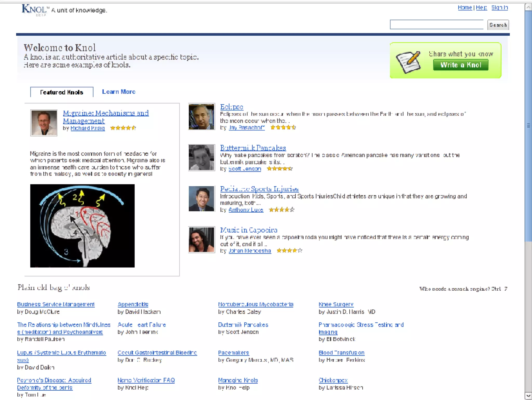
Task: Switch to the Featured Knols tab
Action: click(62, 92)
